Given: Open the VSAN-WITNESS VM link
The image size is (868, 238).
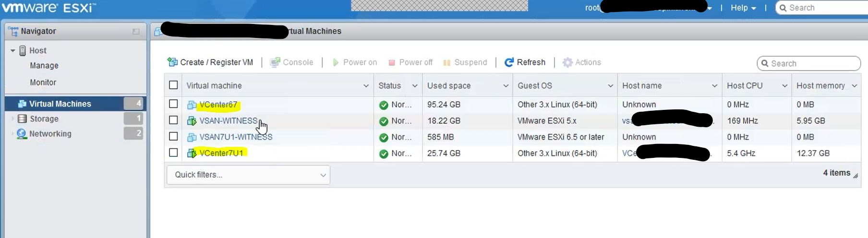Looking at the screenshot, I should click(x=229, y=121).
